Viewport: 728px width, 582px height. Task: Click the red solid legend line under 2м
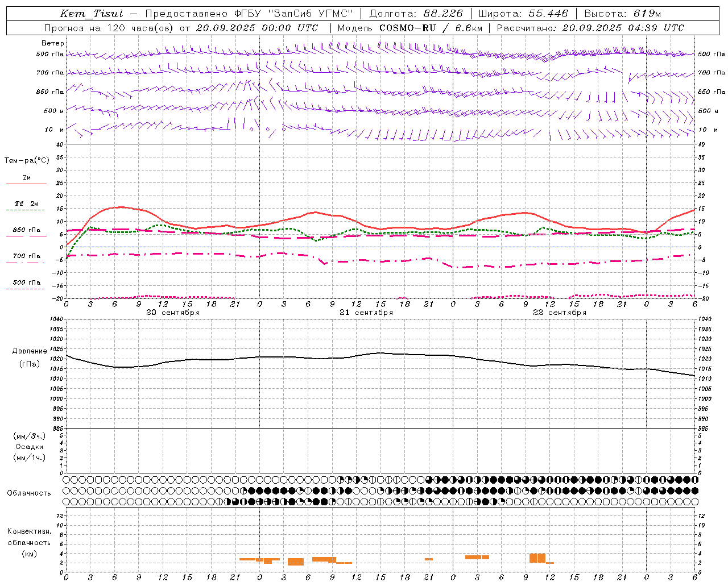click(26, 184)
